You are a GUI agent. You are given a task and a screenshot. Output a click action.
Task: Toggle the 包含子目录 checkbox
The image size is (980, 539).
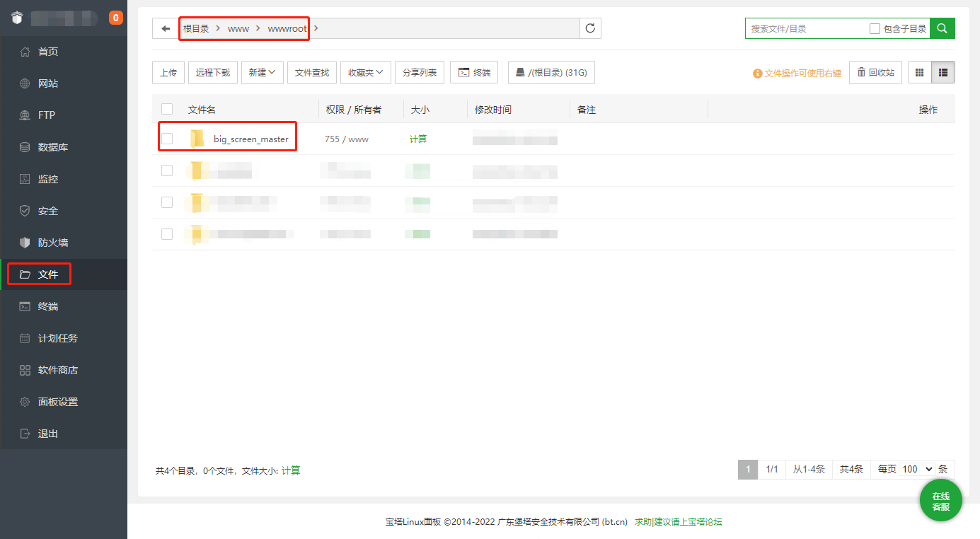pyautogui.click(x=875, y=28)
